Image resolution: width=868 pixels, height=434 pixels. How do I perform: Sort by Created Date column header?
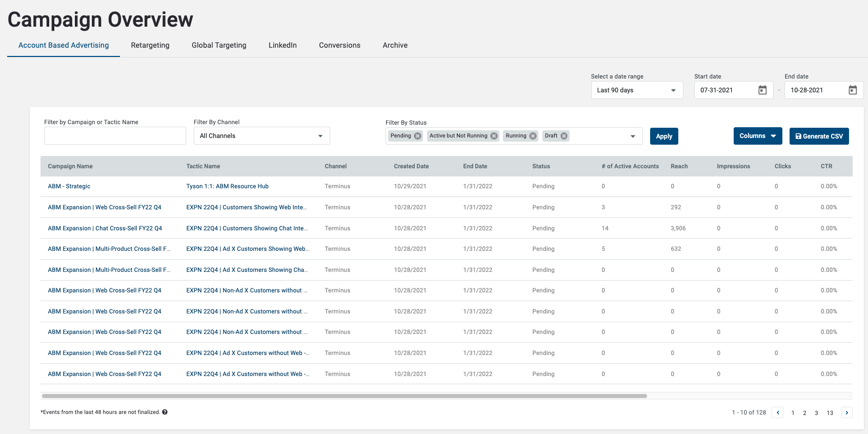pyautogui.click(x=411, y=166)
